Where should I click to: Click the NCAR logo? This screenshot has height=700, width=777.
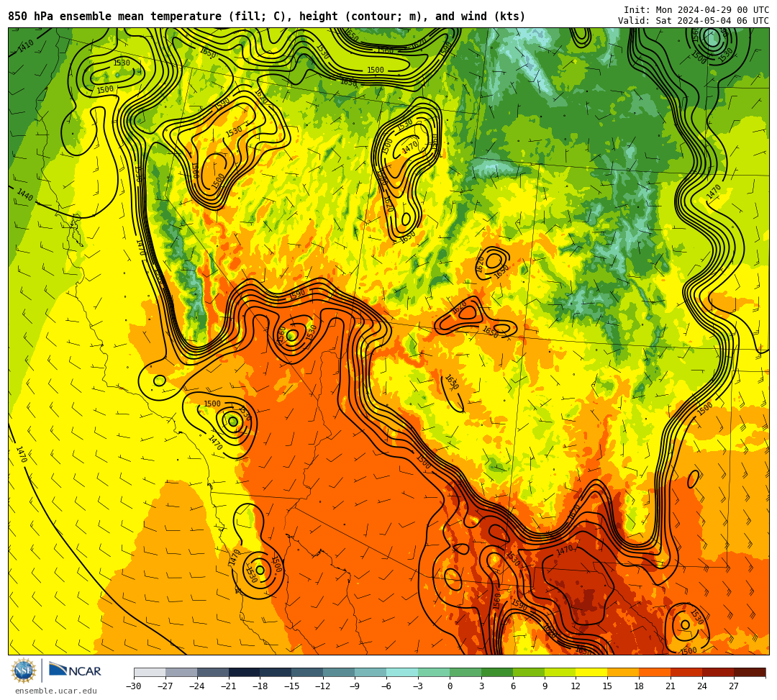(75, 671)
